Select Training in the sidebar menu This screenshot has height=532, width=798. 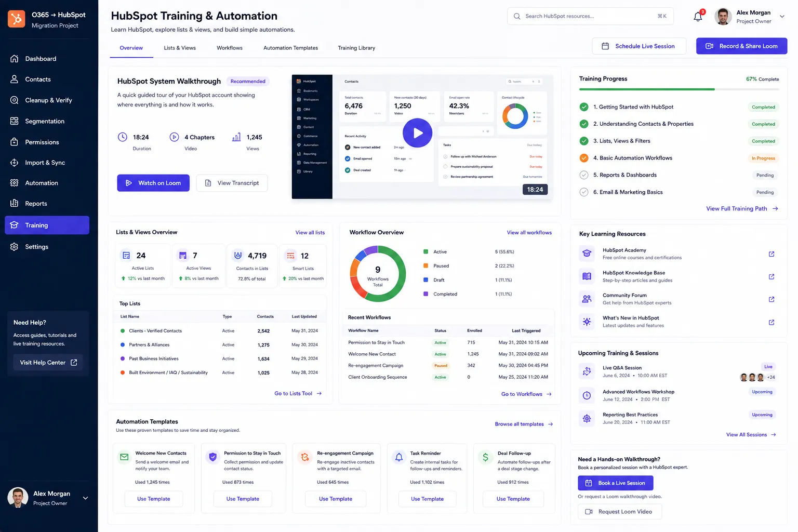click(x=47, y=225)
